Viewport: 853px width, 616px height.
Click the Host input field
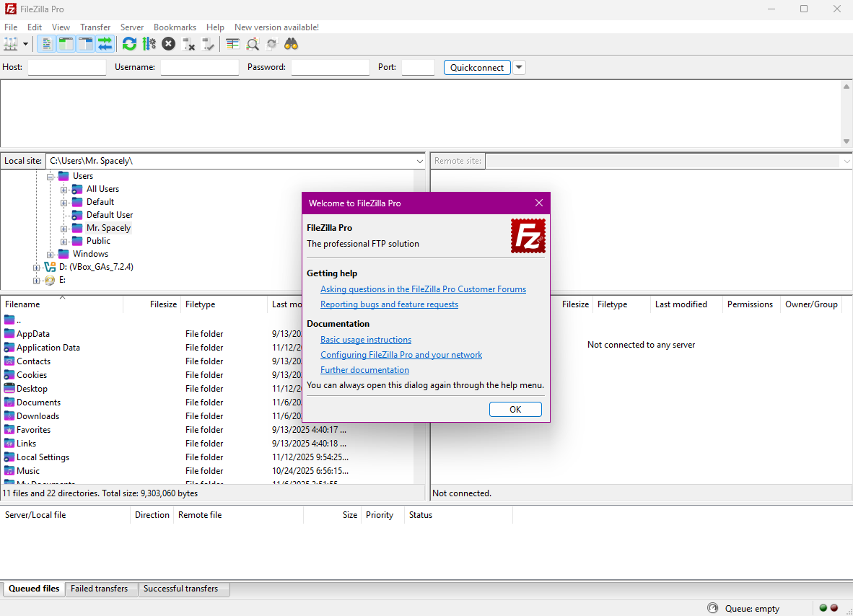point(66,67)
